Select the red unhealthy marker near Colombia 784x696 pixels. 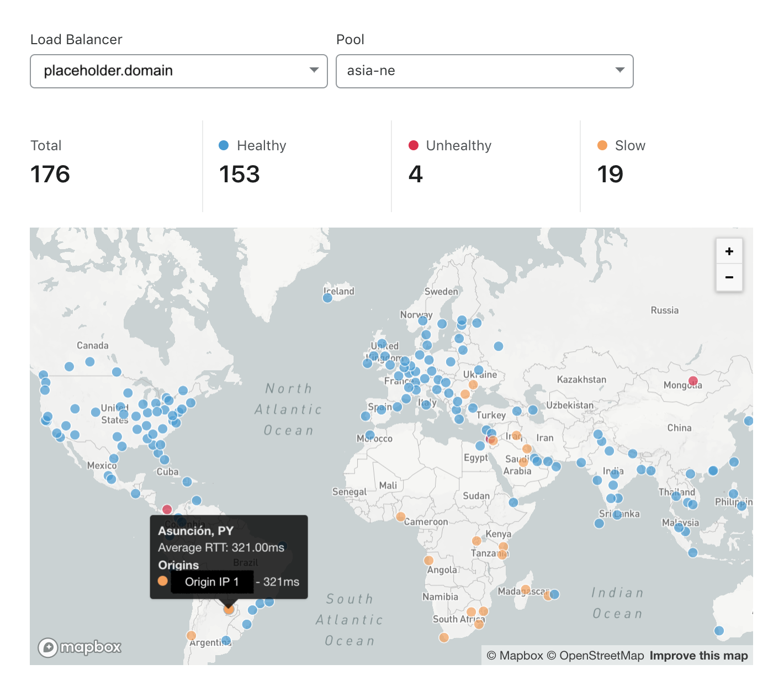tap(167, 509)
